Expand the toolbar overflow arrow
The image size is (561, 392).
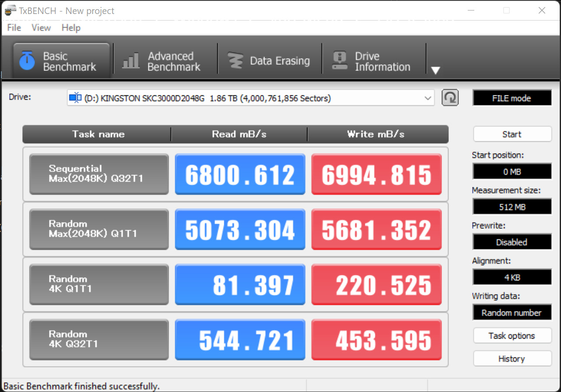click(x=435, y=70)
